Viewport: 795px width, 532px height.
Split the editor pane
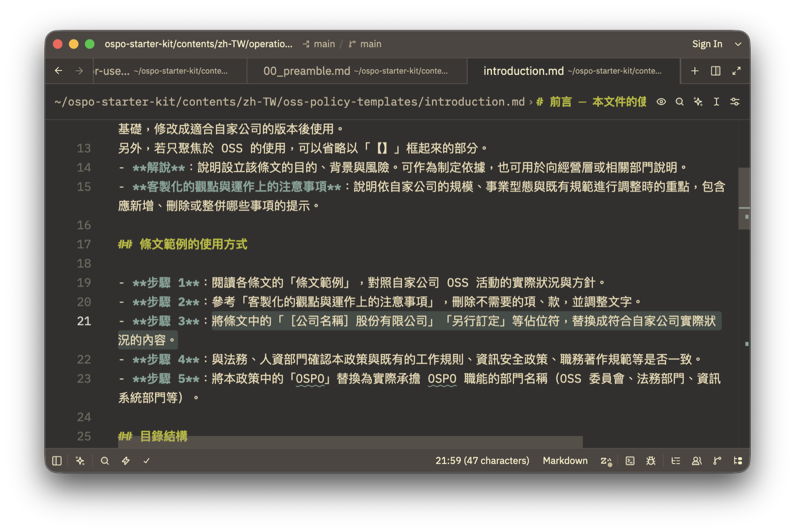pyautogui.click(x=715, y=71)
